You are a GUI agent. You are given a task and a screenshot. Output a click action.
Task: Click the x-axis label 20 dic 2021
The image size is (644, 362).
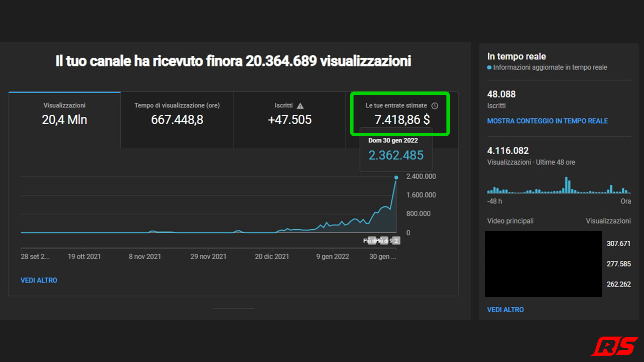[272, 257]
